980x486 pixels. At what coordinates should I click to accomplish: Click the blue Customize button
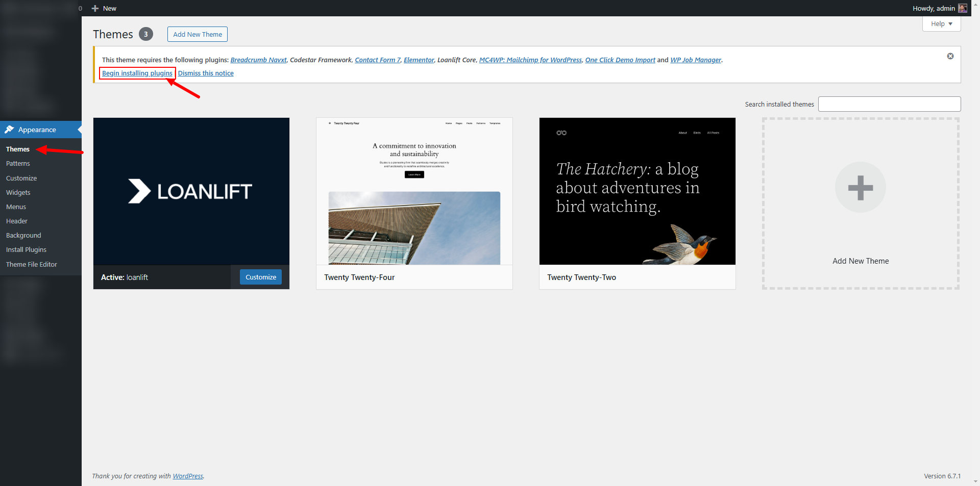260,277
